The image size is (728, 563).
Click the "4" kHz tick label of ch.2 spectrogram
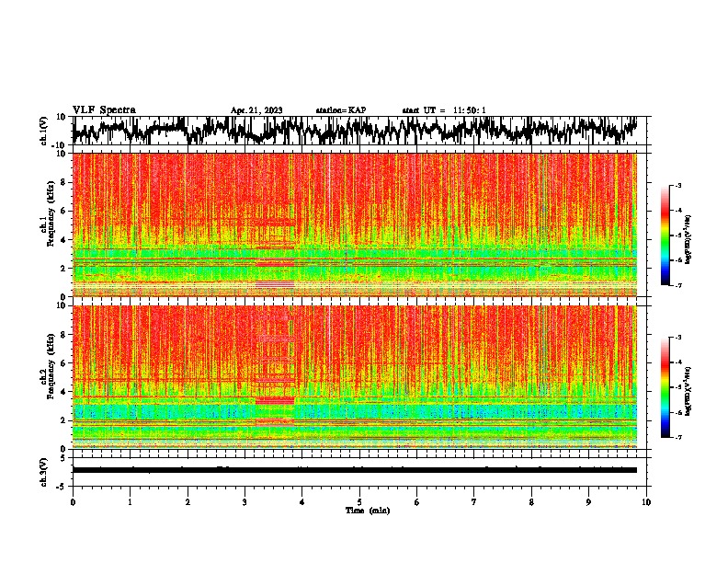[x=63, y=392]
